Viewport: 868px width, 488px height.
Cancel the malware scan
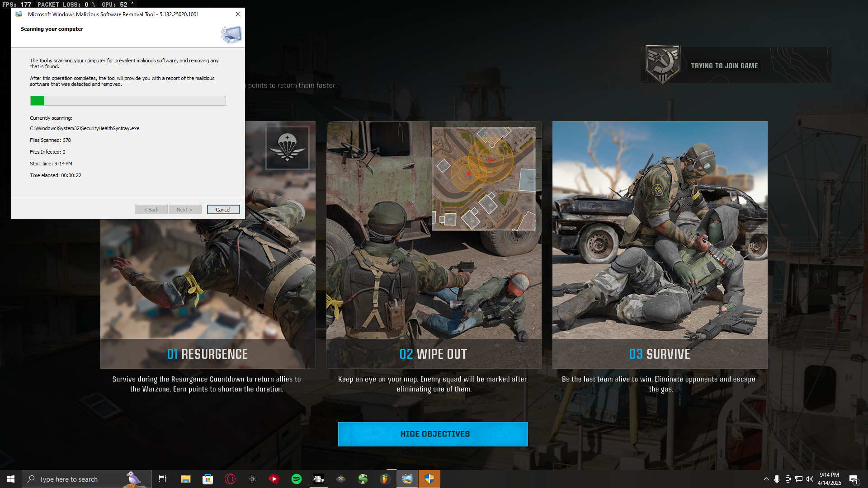pyautogui.click(x=223, y=210)
